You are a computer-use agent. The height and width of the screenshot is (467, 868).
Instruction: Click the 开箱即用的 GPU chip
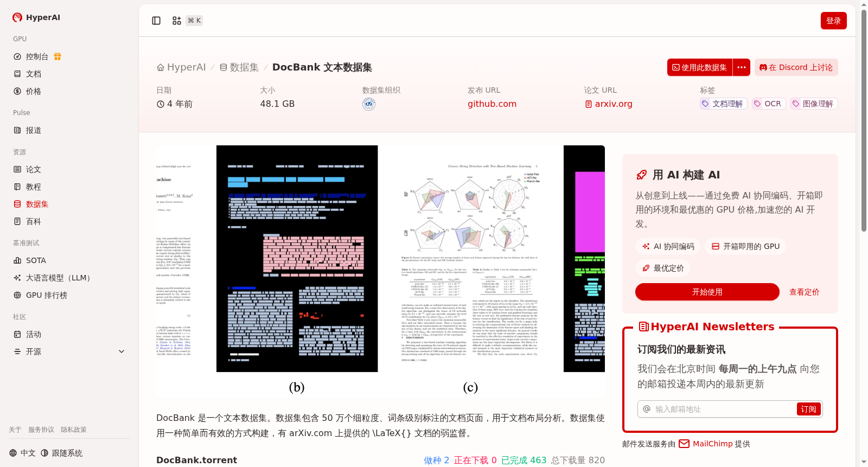(745, 246)
